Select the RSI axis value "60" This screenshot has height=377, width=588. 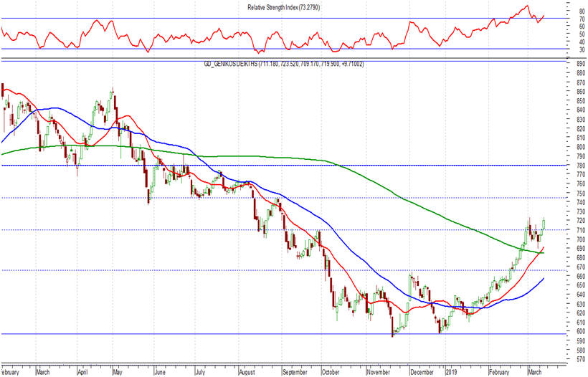click(582, 27)
